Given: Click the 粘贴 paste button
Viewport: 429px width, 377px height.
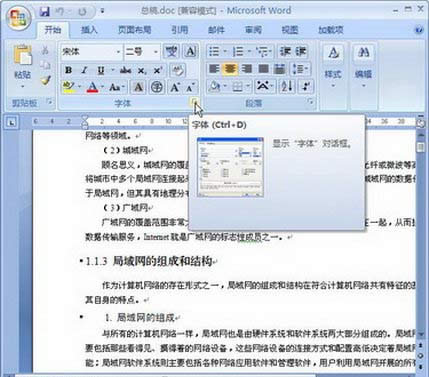Looking at the screenshot, I should coord(23,61).
